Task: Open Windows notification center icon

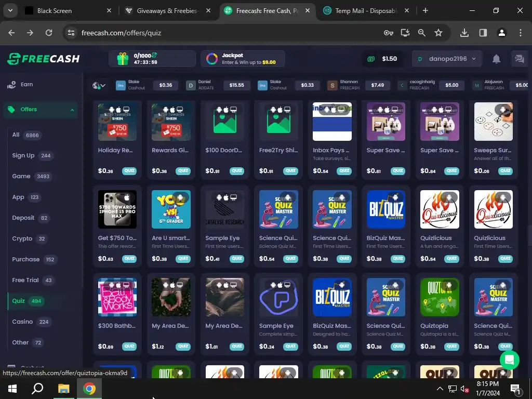Action: click(515, 389)
